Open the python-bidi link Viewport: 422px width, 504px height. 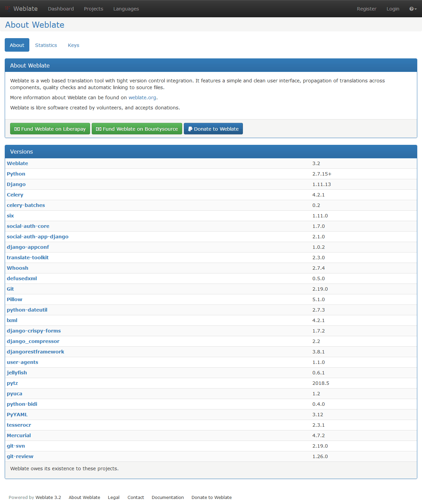tap(22, 404)
